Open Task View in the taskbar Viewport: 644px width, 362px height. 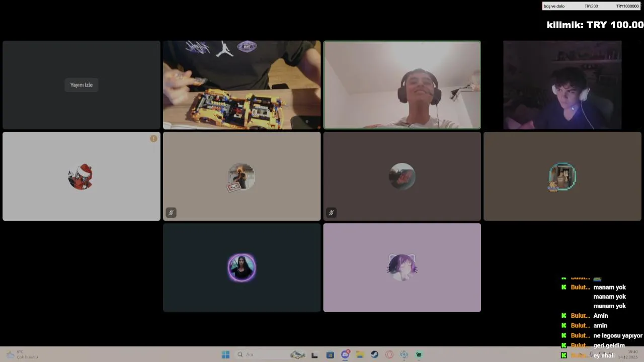[x=314, y=355]
